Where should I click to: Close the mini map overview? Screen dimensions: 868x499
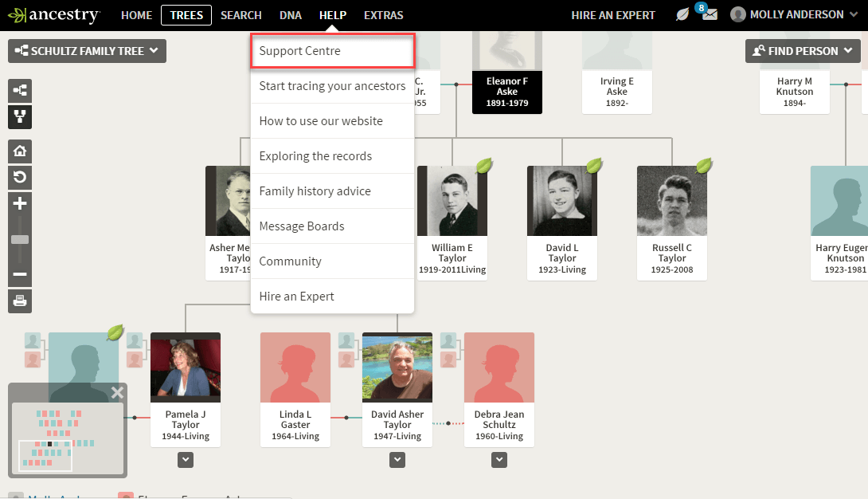click(118, 392)
